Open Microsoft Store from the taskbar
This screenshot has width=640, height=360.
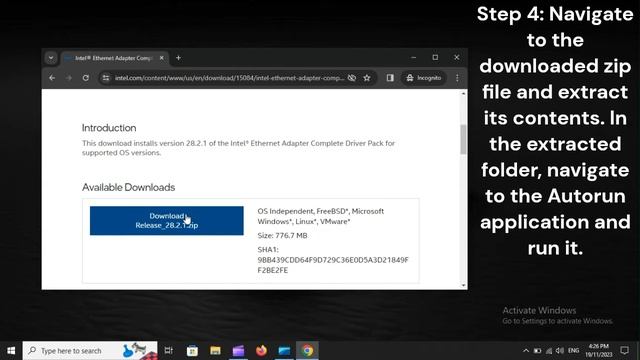pos(192,351)
